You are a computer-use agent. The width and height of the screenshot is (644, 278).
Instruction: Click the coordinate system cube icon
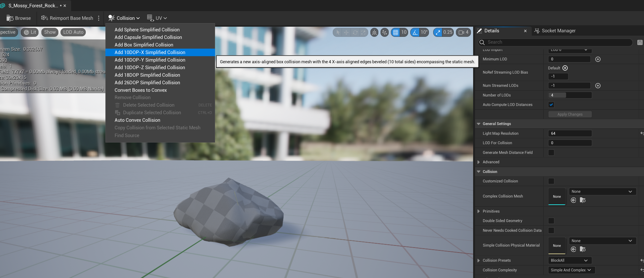pos(374,32)
